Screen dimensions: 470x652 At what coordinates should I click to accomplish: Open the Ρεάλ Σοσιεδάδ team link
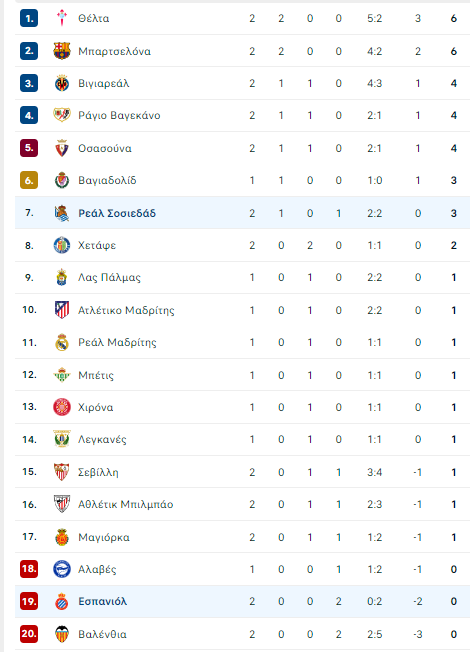(x=117, y=213)
